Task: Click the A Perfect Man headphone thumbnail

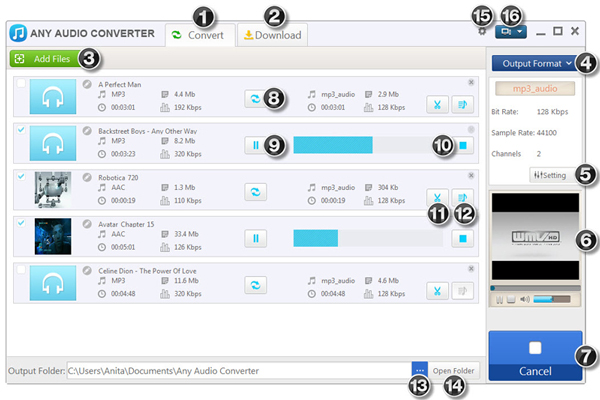Action: click(53, 96)
